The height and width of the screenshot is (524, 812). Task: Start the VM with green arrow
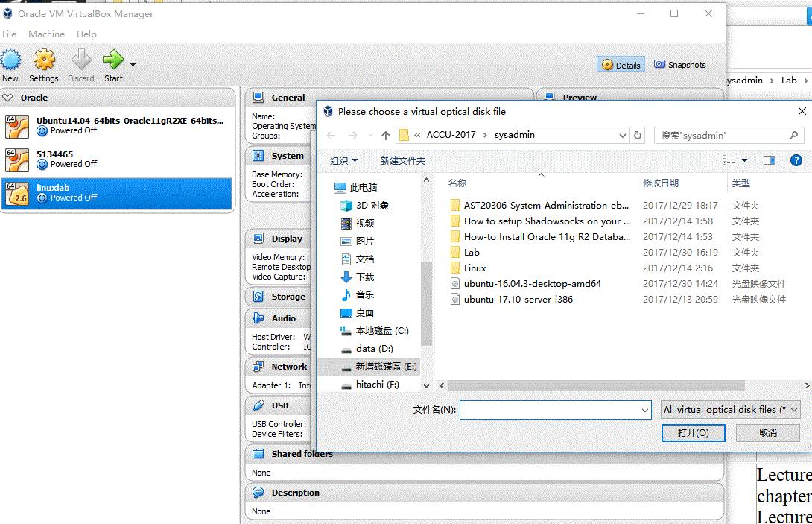click(x=113, y=60)
